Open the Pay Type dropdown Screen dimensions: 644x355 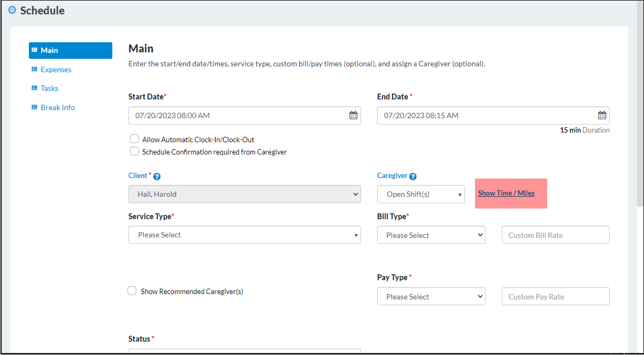click(431, 297)
